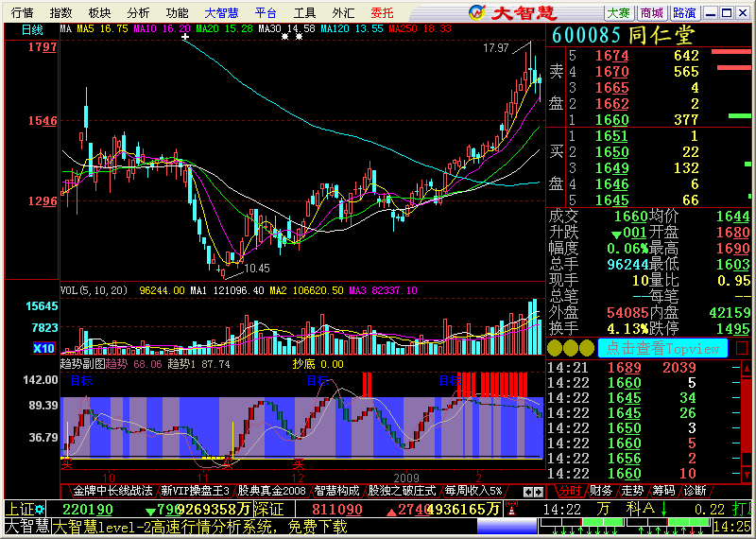The image size is (756, 539).
Task: Click the 上证 index value 220190
Action: coord(88,509)
